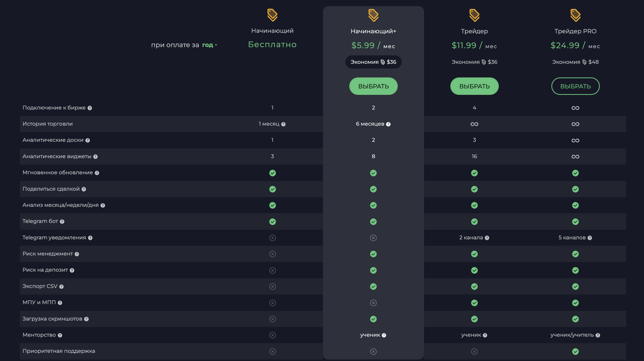Open the billing period dropdown showing год
This screenshot has height=361, width=644.
point(210,45)
